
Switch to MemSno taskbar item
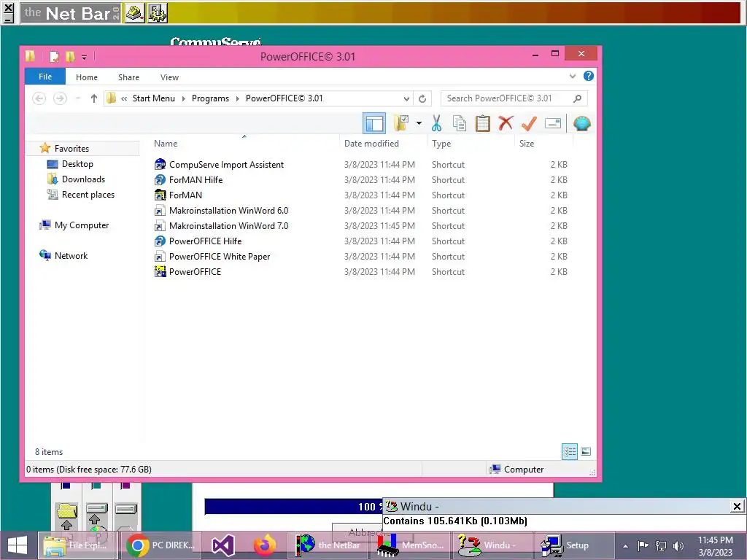point(411,545)
